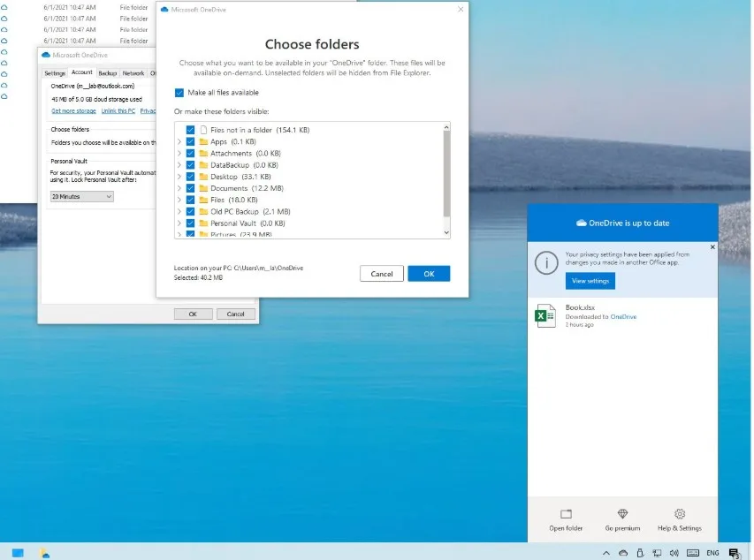
Task: Switch to the Backup tab
Action: click(x=107, y=73)
